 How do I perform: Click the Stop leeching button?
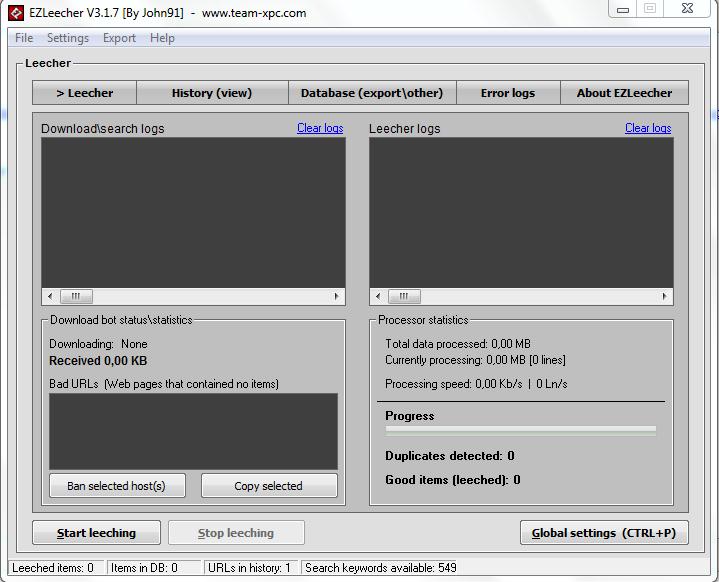(236, 532)
